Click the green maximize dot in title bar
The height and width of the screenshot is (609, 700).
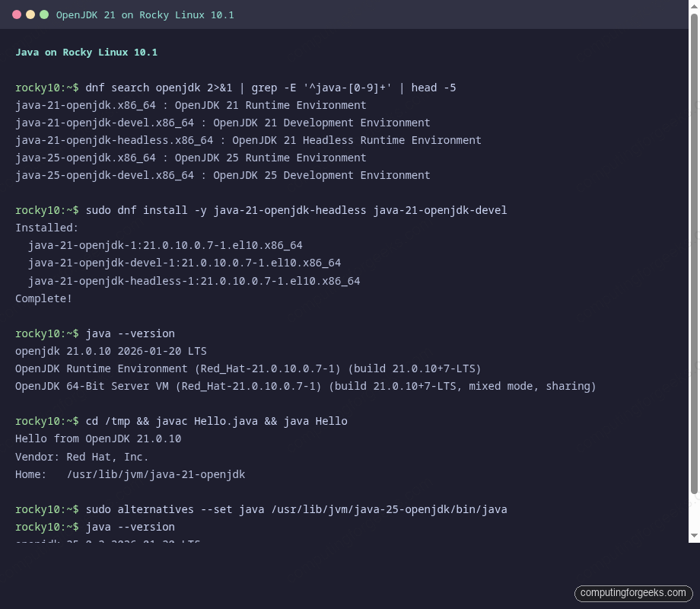tap(44, 14)
